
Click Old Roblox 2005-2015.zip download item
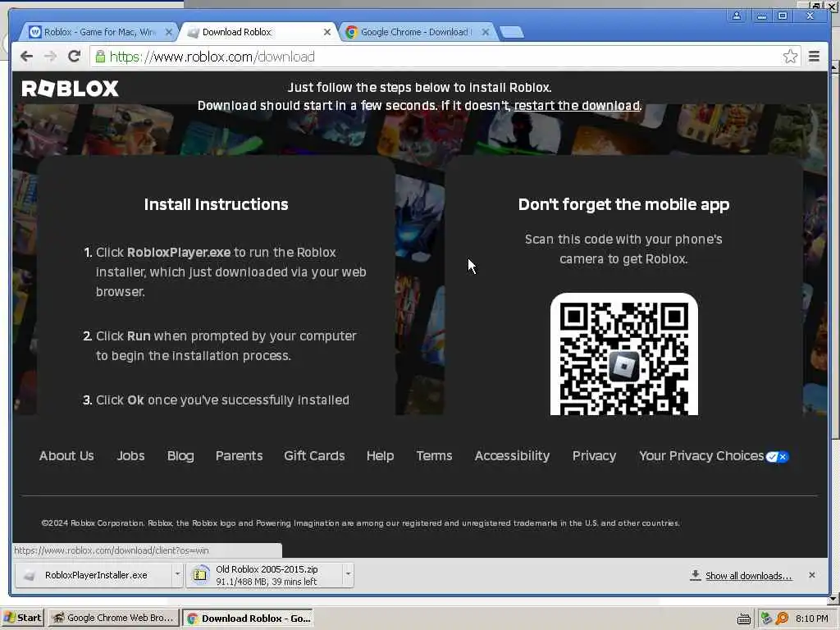[265, 575]
